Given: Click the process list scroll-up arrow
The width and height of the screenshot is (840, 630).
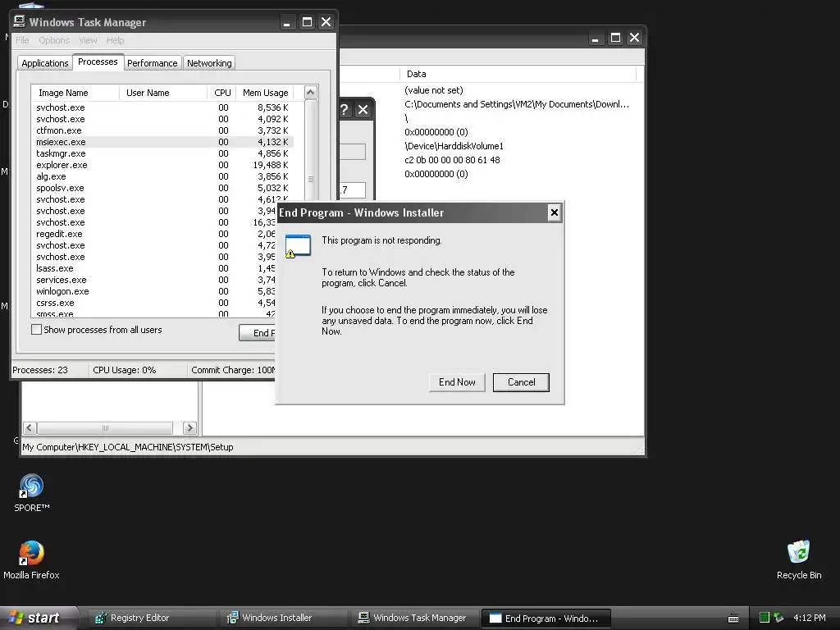Looking at the screenshot, I should (310, 93).
